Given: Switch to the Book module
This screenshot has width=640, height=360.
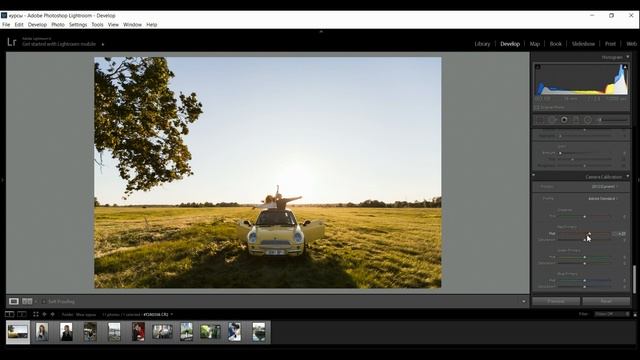Looking at the screenshot, I should pyautogui.click(x=556, y=44).
